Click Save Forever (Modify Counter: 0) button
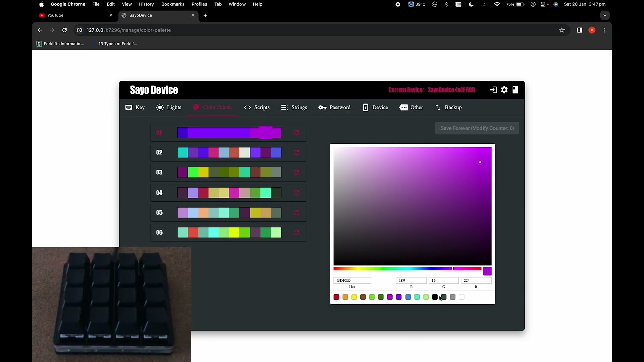Screen dimensions: 644x362 click(477, 128)
